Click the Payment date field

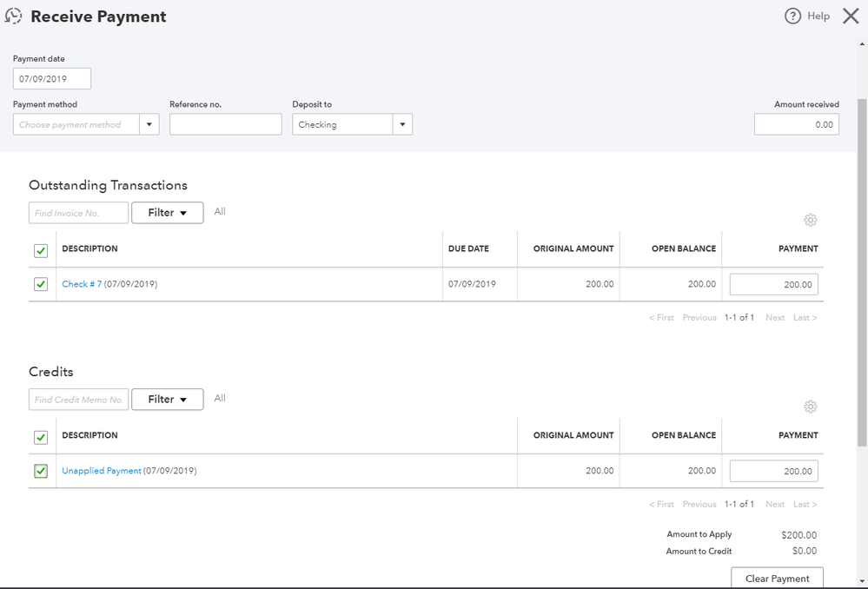click(x=52, y=78)
